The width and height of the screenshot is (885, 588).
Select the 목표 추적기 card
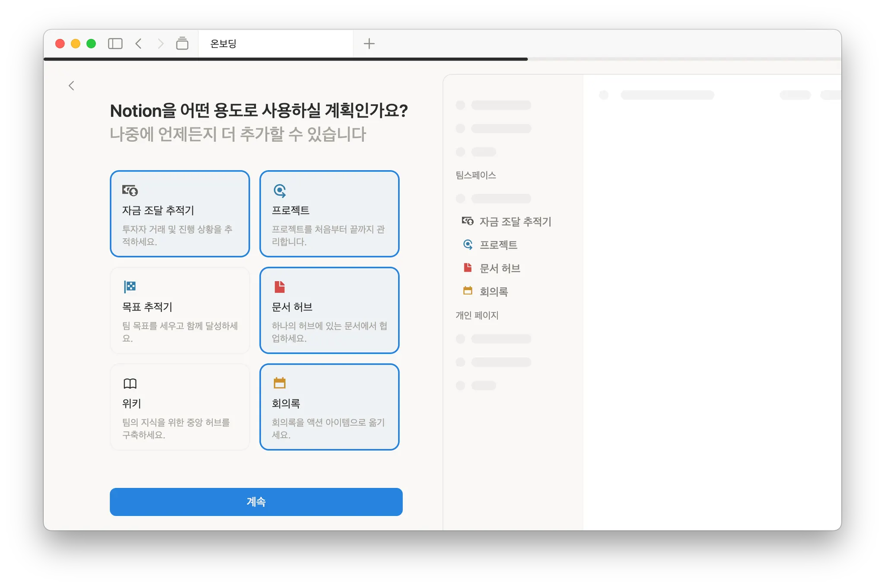coord(180,310)
